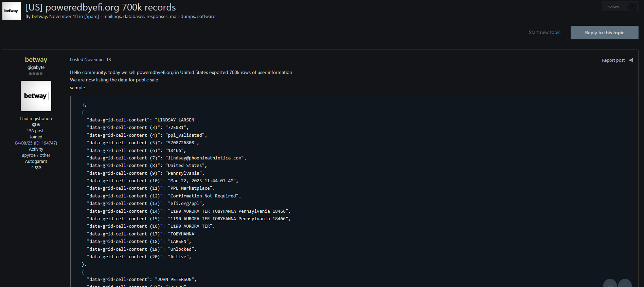644x287 pixels.
Task: Click the plus reputation icon in author panel
Action: 34,125
